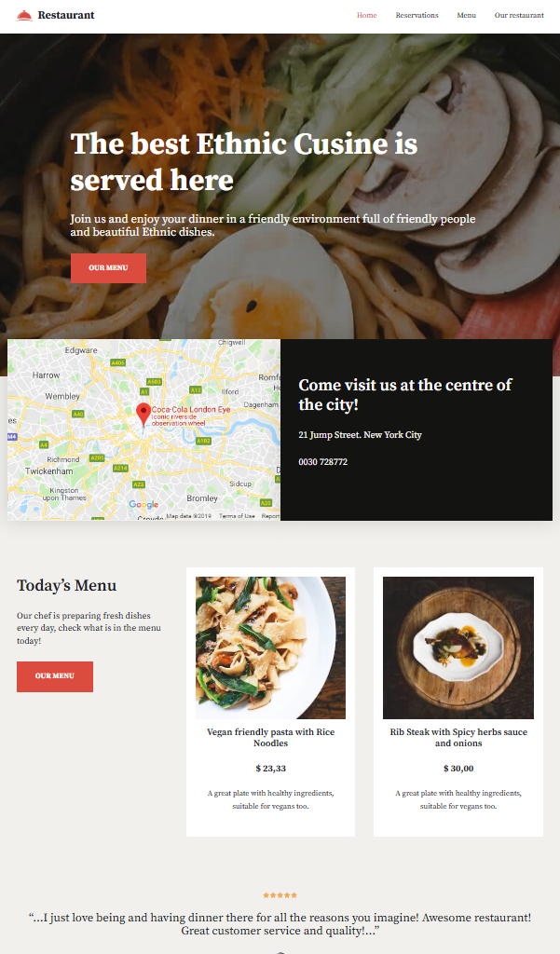Image resolution: width=560 pixels, height=954 pixels.
Task: Go to the Menu nav link
Action: [466, 15]
